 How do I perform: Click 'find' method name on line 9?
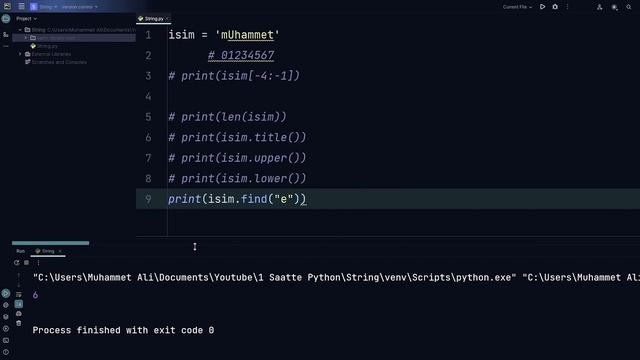click(254, 199)
